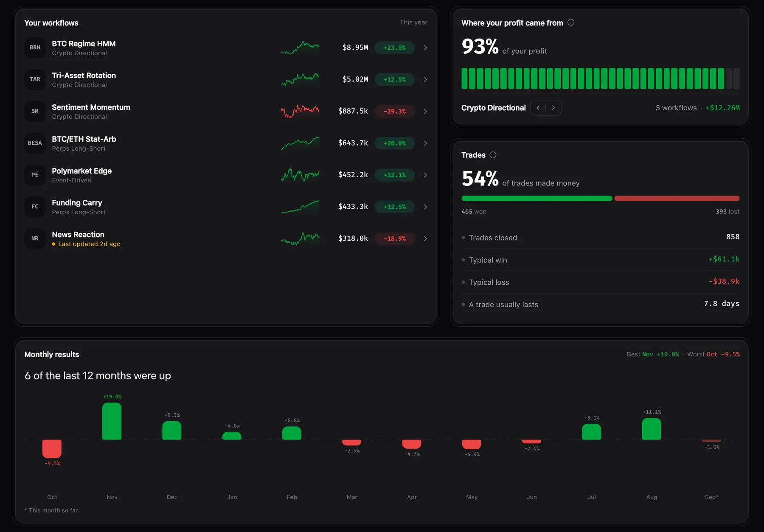Screen dimensions: 764x532
Task: Click the -29.3% return badge
Action: (395, 111)
